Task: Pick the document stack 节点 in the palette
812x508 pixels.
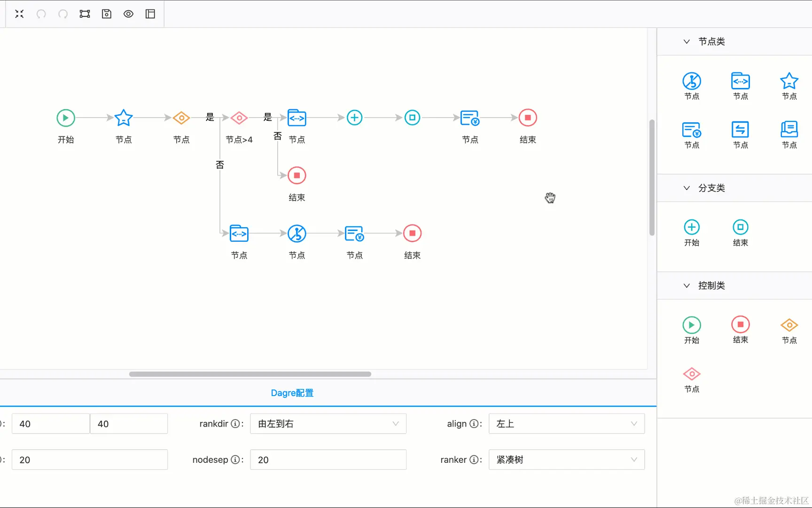Action: coord(789,130)
